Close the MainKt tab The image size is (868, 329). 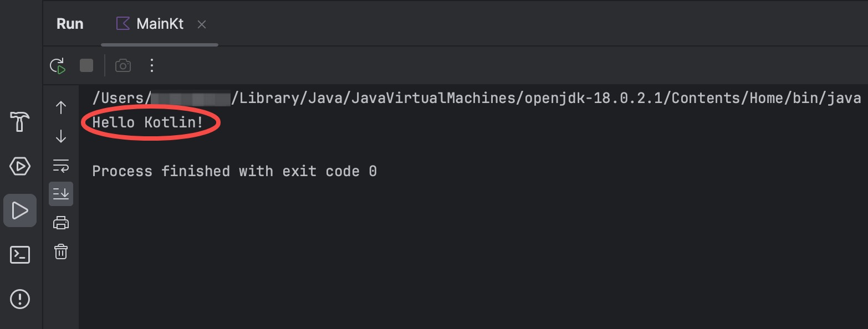coord(202,24)
